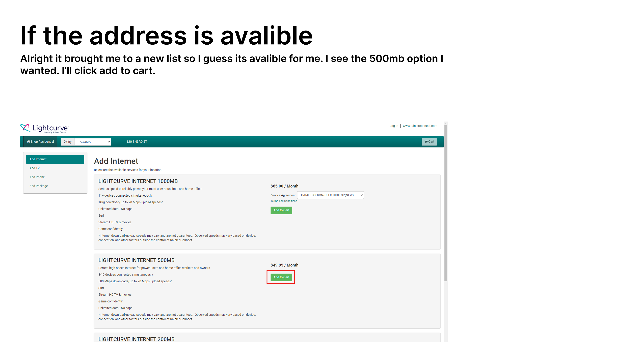
Task: Select Add Package sidebar item
Action: pyautogui.click(x=39, y=186)
